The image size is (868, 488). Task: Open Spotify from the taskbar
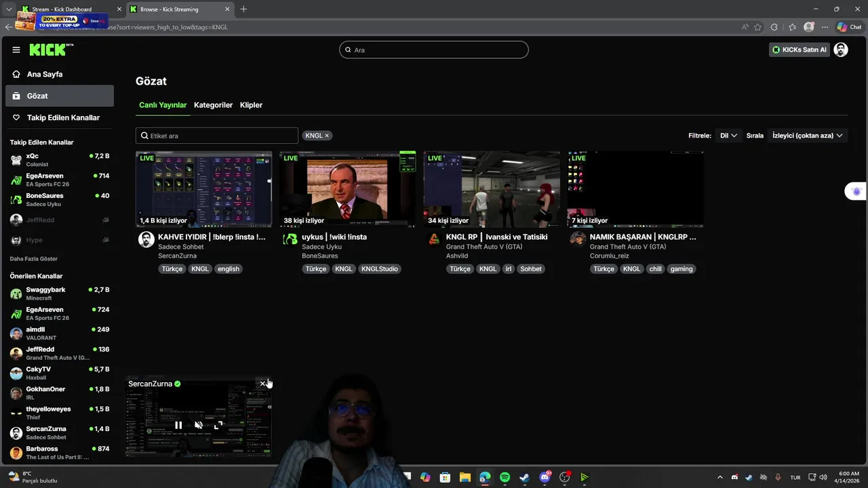(505, 477)
